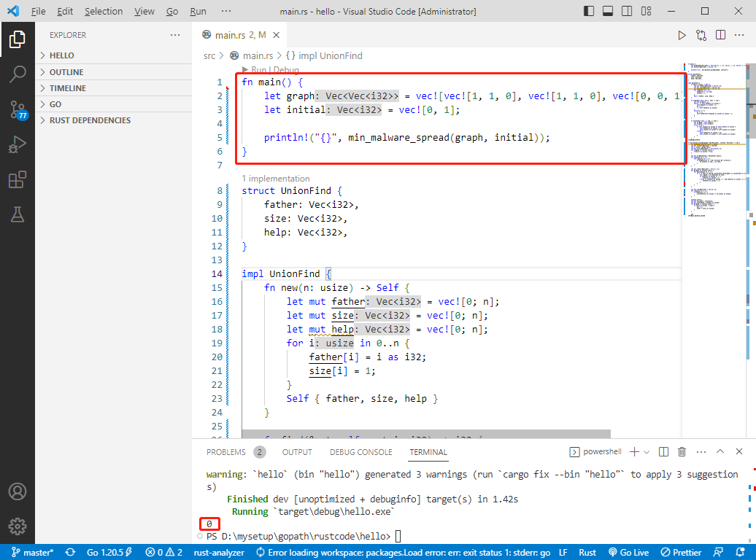Open the launch profile dropdown arrow beside plus
The height and width of the screenshot is (560, 756).
[x=647, y=452]
